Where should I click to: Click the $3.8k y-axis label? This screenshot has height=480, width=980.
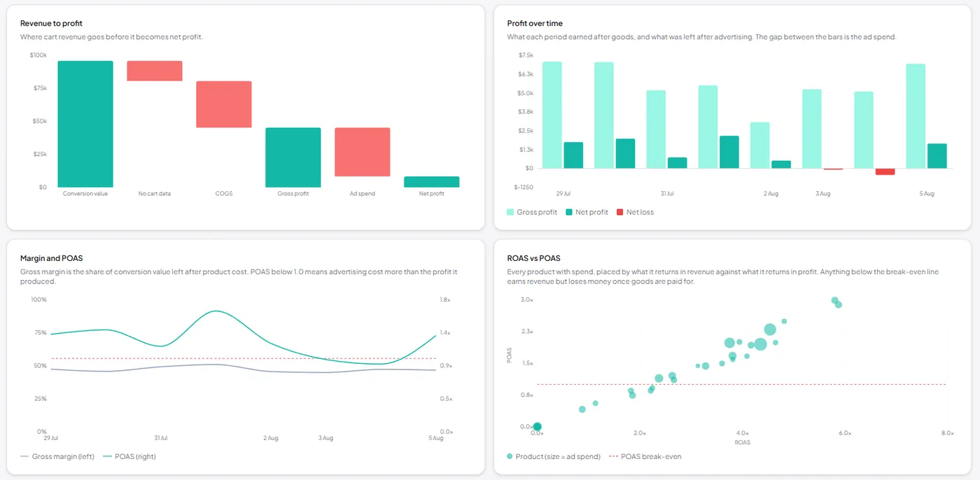(526, 111)
